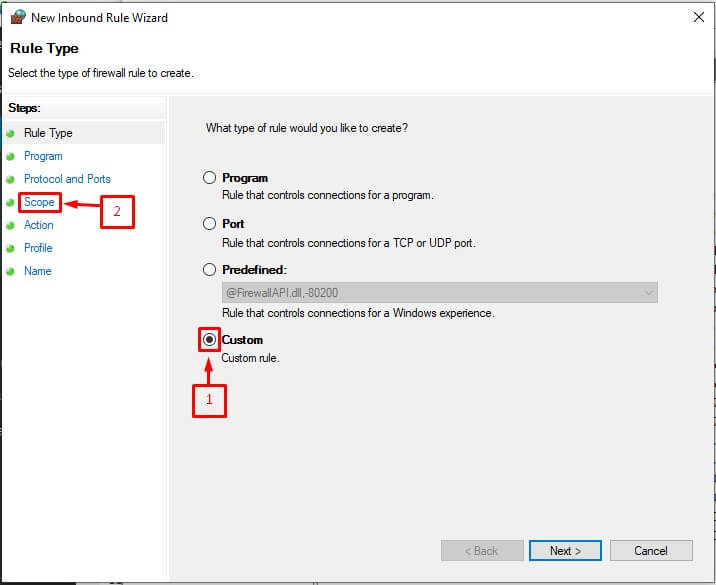This screenshot has height=585, width=716.
Task: Cancel the new inbound rule wizard
Action: [x=651, y=551]
